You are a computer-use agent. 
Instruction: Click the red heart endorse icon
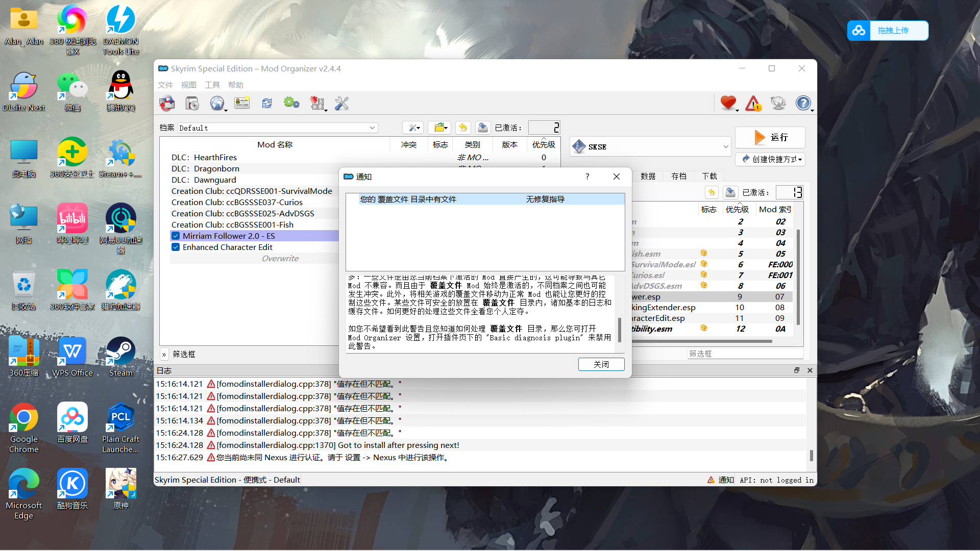click(728, 104)
